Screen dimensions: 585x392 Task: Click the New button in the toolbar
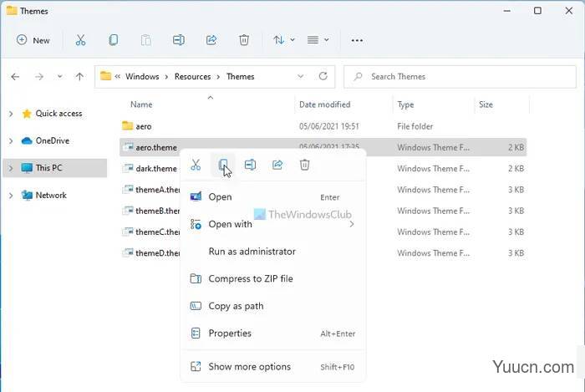33,40
